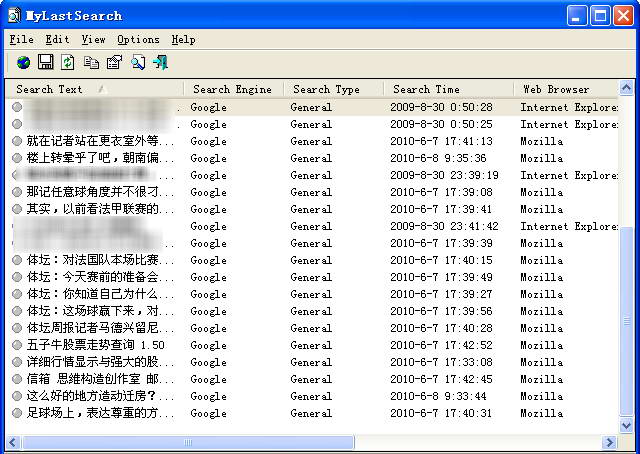Click the horizontal scrollbar right arrow
This screenshot has height=454, width=640.
click(x=610, y=442)
